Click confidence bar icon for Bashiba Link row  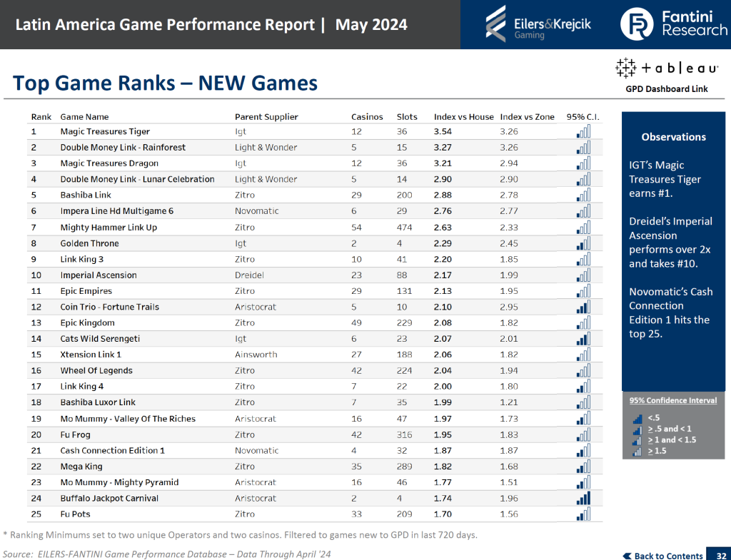583,195
